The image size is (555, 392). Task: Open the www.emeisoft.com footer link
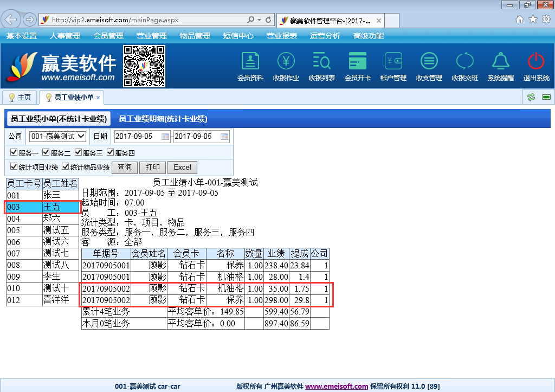[x=336, y=387]
